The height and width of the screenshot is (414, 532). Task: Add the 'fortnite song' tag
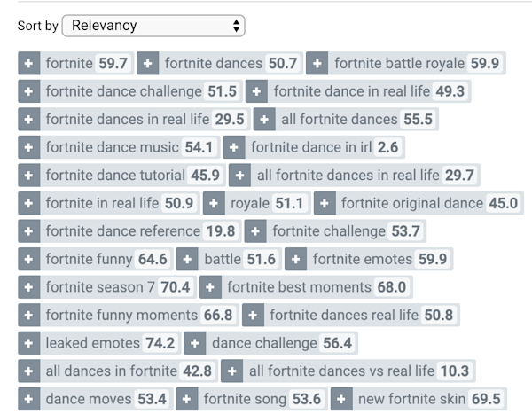pos(187,399)
